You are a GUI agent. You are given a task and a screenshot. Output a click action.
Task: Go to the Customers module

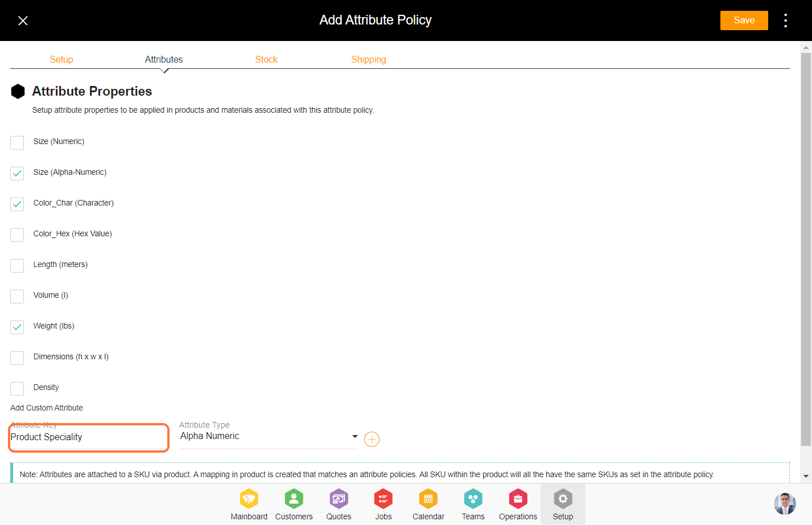click(x=294, y=505)
